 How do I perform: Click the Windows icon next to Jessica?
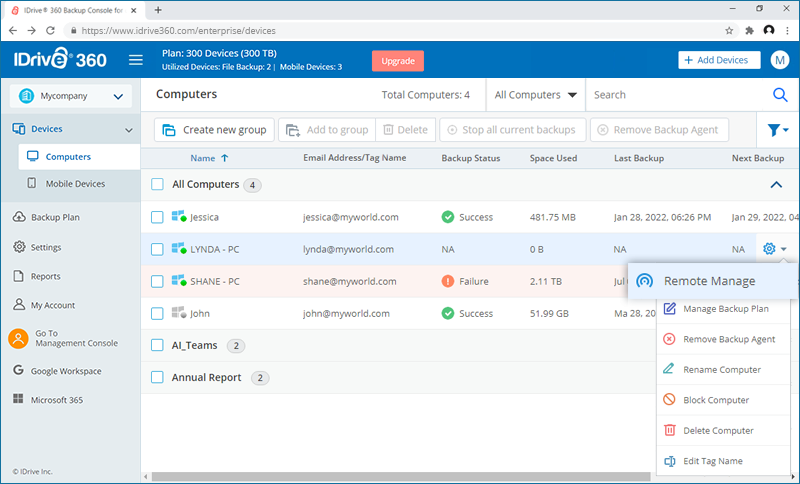179,216
